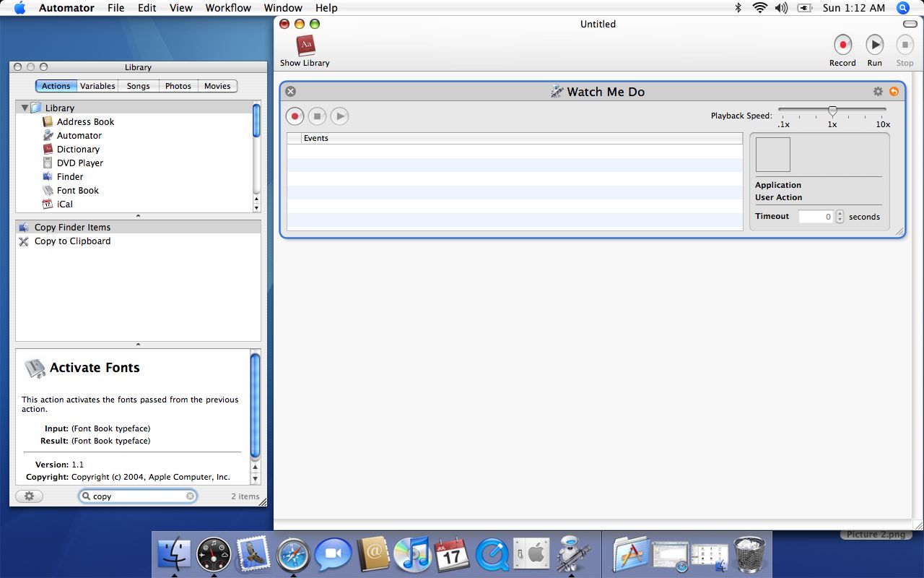Open the View menu
This screenshot has width=924, height=578.
pyautogui.click(x=181, y=8)
